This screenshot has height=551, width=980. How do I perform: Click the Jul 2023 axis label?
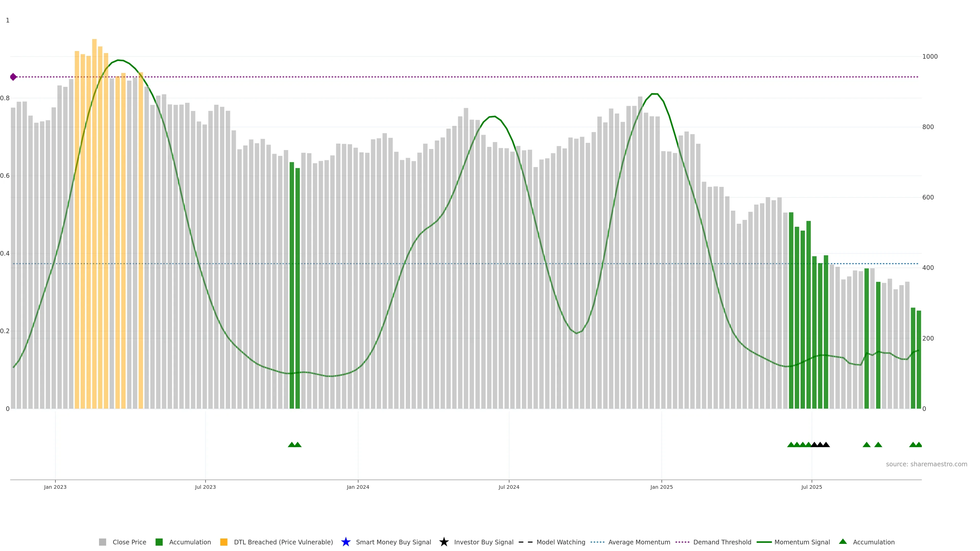pyautogui.click(x=205, y=487)
